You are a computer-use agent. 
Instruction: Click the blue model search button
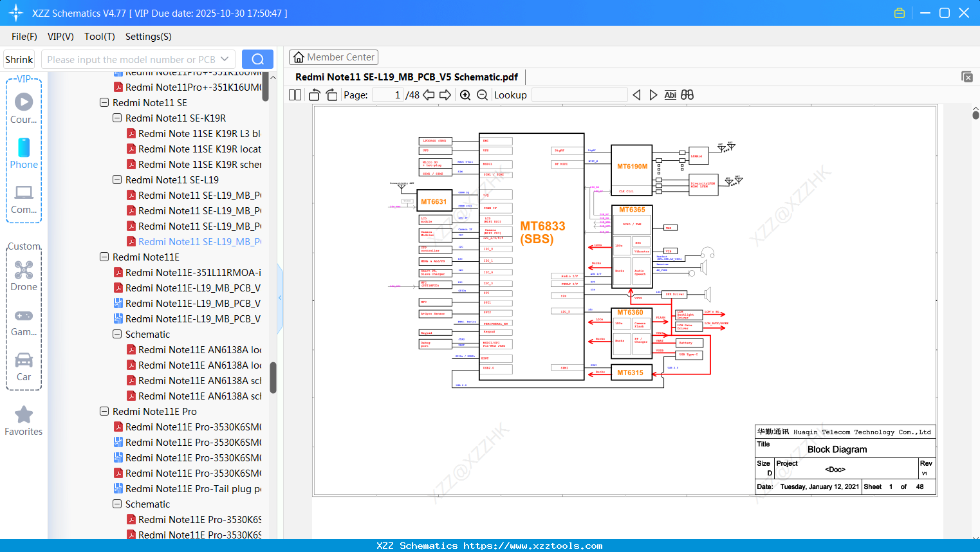(257, 59)
